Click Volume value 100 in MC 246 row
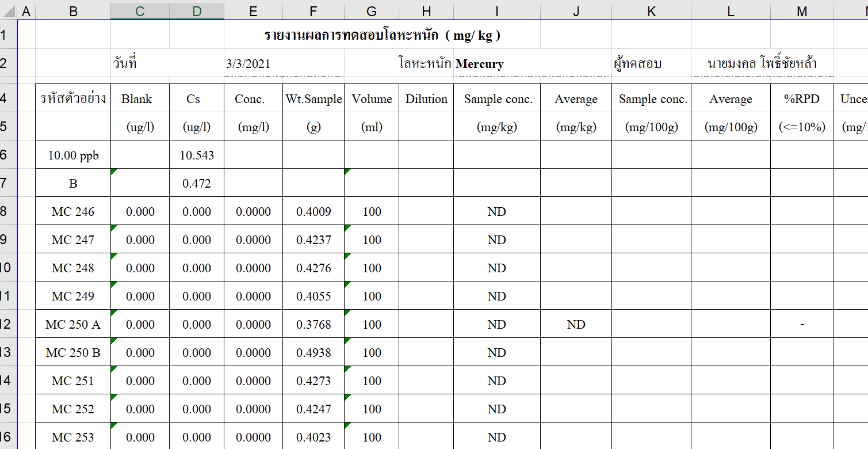This screenshot has width=868, height=449. (372, 211)
